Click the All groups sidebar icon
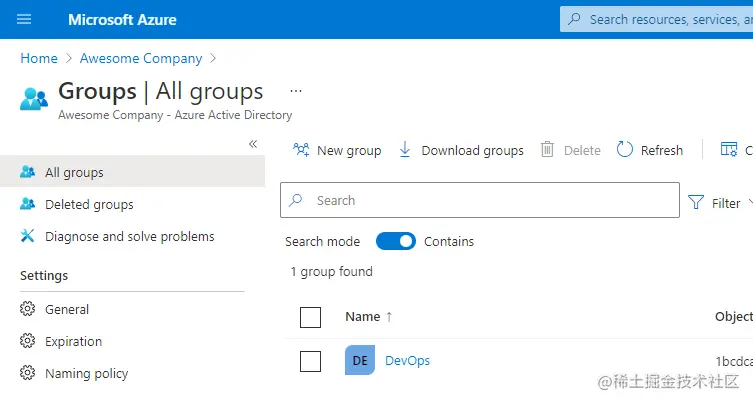Screen dimensions: 753x404 (27, 171)
